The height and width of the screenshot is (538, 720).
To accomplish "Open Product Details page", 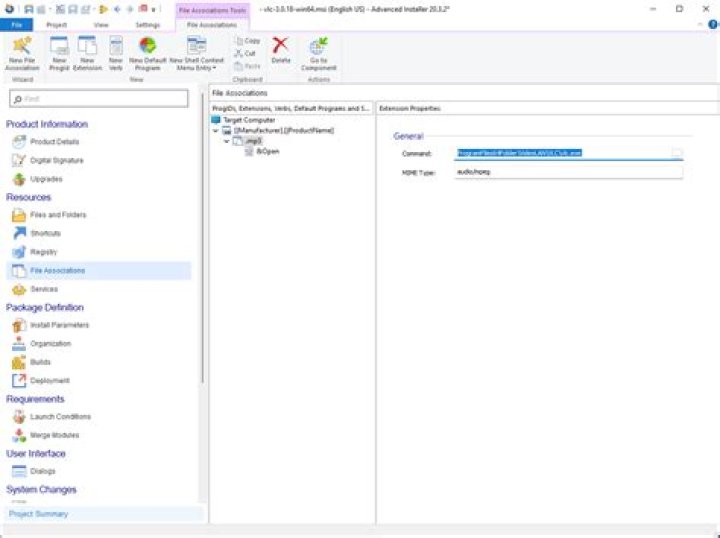I will [54, 142].
